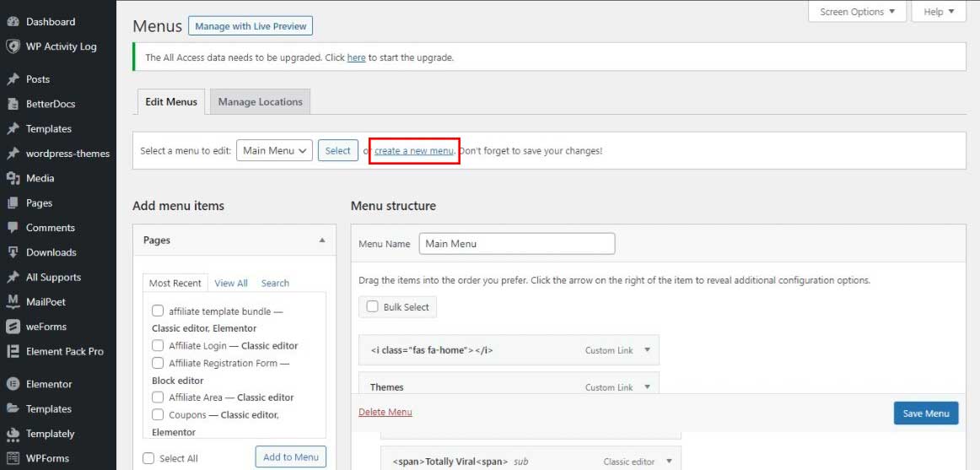Switch to the Manage Locations tab
This screenshot has width=980, height=470.
point(260,102)
